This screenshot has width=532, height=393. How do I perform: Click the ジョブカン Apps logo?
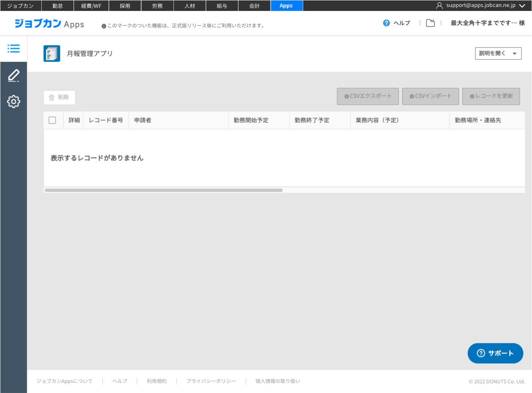[49, 24]
